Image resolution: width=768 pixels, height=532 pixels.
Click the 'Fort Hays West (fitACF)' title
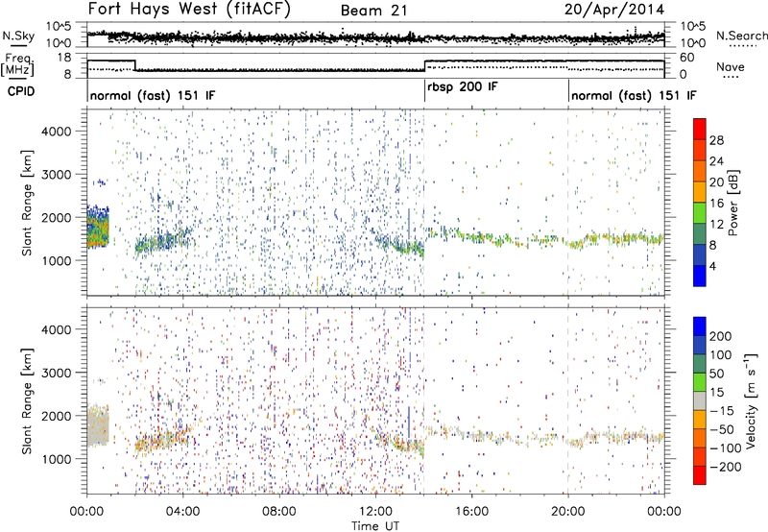189,10
